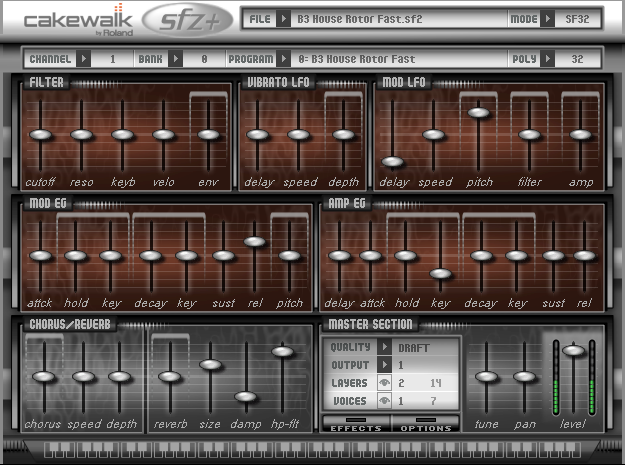The height and width of the screenshot is (465, 625).
Task: Click the program name 0: B3 House Rotor Fast
Action: [x=357, y=59]
